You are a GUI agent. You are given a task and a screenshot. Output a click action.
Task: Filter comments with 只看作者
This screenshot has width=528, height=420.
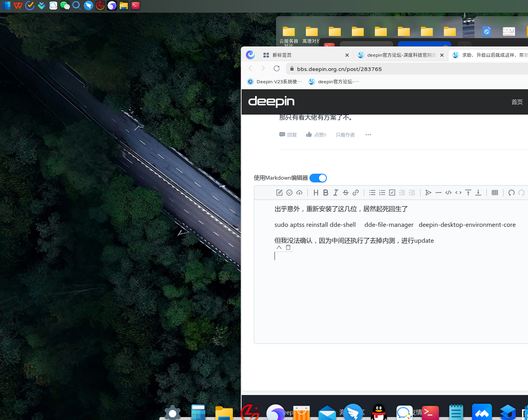345,135
